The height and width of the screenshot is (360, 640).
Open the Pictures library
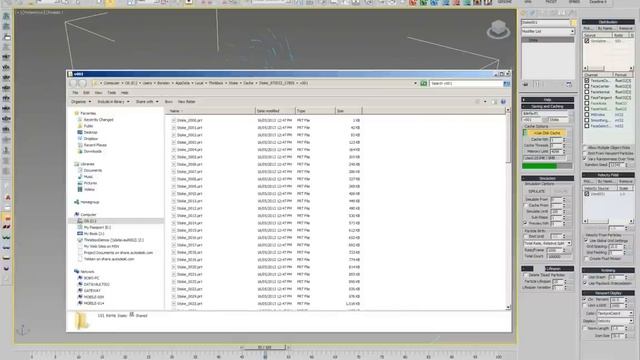tap(90, 183)
